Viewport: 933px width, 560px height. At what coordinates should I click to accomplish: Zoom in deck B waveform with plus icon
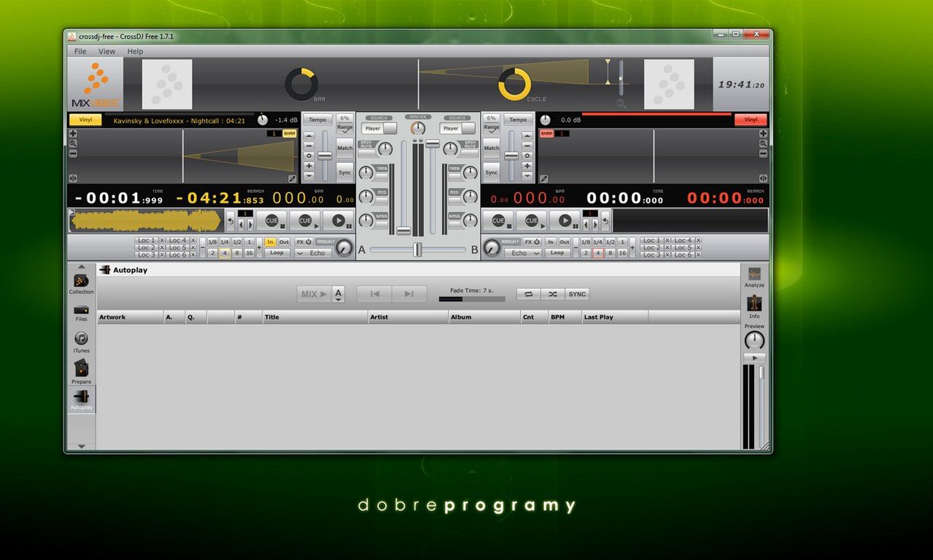(763, 134)
